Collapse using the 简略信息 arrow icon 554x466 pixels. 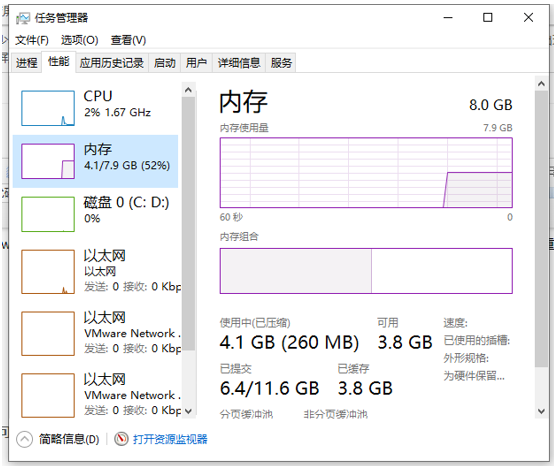point(24,439)
